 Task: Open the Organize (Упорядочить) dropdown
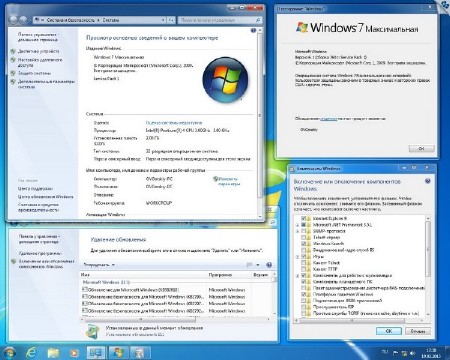coord(99,265)
